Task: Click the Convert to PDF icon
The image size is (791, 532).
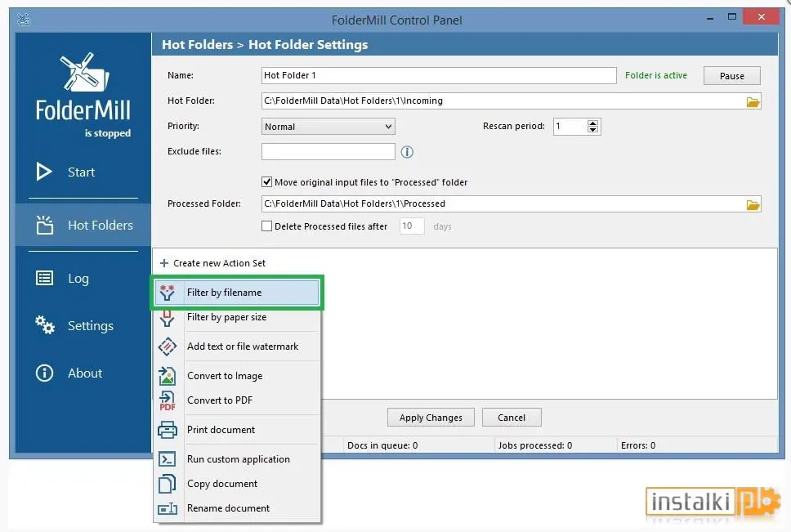Action: point(167,400)
